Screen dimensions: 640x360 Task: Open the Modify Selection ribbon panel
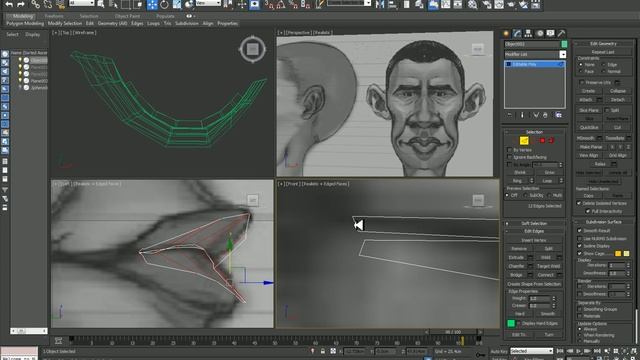coord(64,24)
